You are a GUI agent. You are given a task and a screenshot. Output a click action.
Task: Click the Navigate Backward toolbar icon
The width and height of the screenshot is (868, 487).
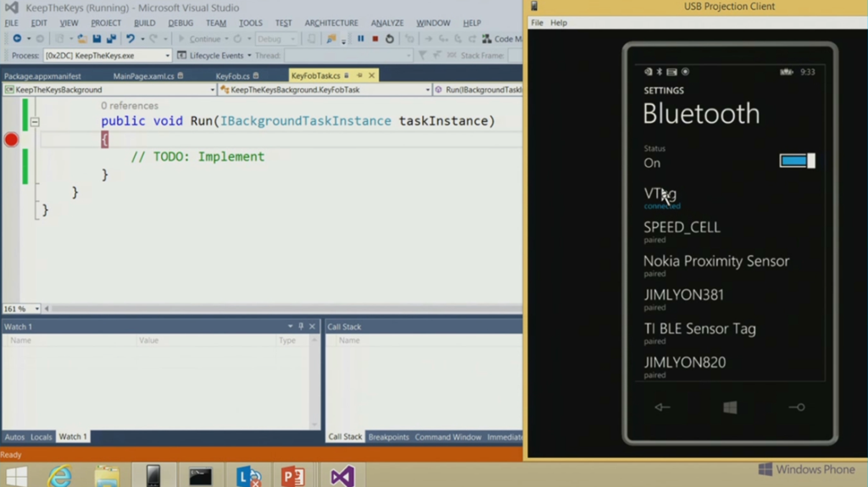pyautogui.click(x=17, y=39)
